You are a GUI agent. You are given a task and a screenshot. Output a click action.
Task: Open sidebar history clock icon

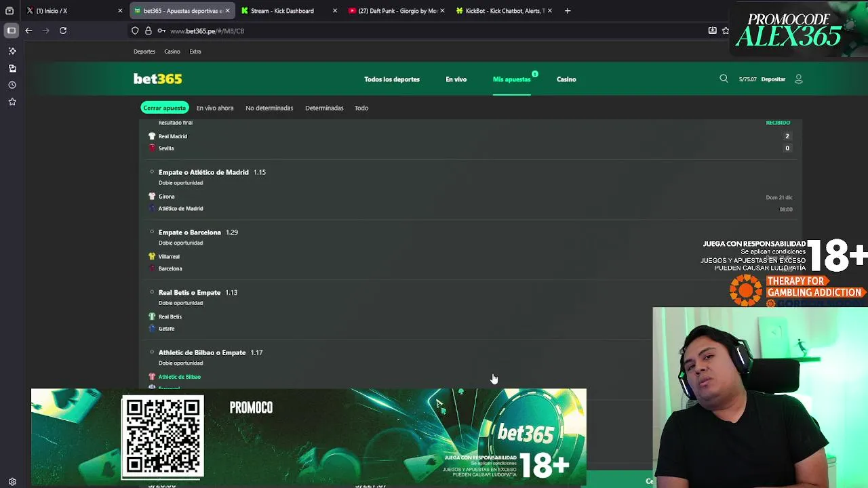12,85
